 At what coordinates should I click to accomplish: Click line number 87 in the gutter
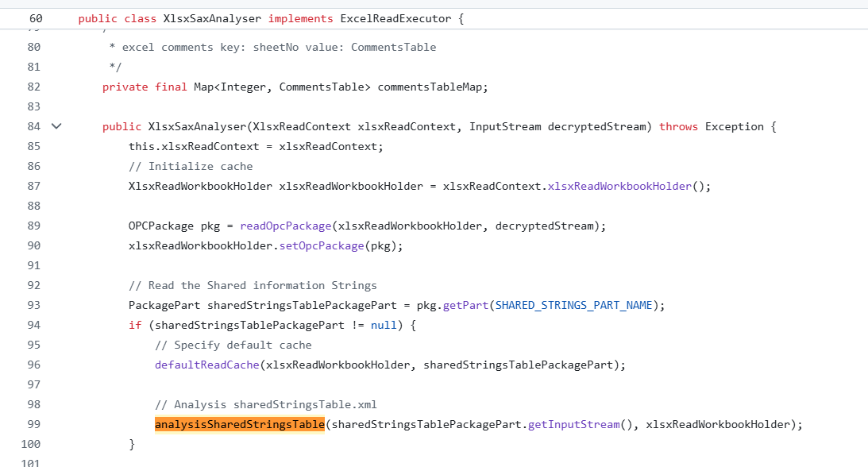(x=33, y=186)
